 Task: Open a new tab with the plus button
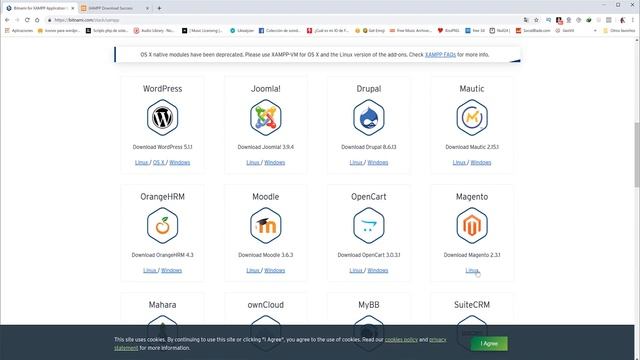tap(159, 8)
